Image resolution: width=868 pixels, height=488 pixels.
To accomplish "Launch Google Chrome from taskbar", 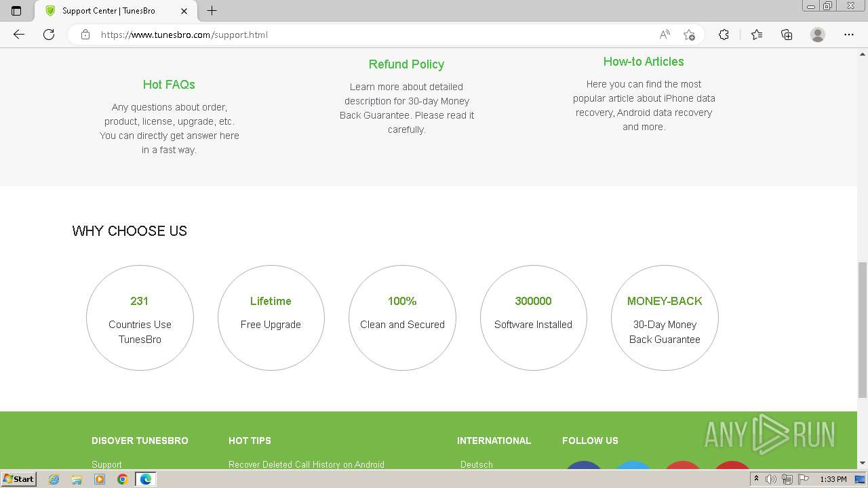I will click(x=122, y=479).
